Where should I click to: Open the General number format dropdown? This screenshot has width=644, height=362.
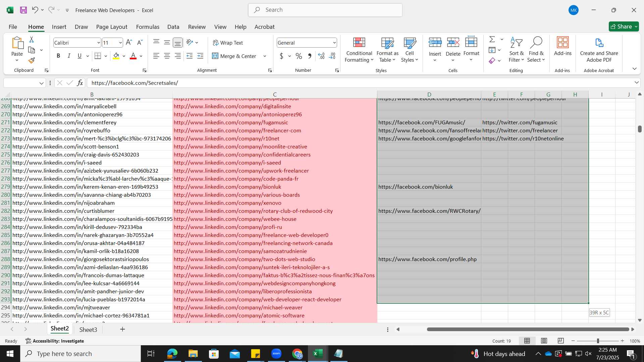[334, 43]
